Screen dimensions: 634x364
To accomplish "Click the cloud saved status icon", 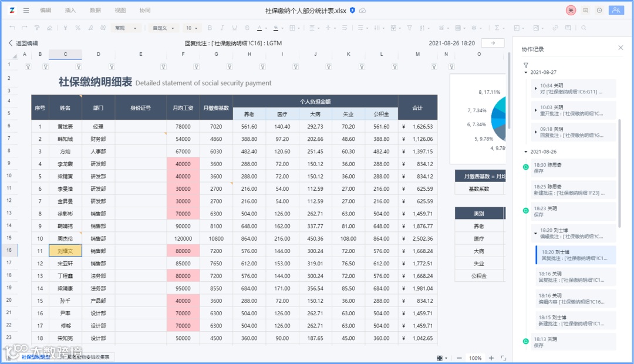I will 363,11.
